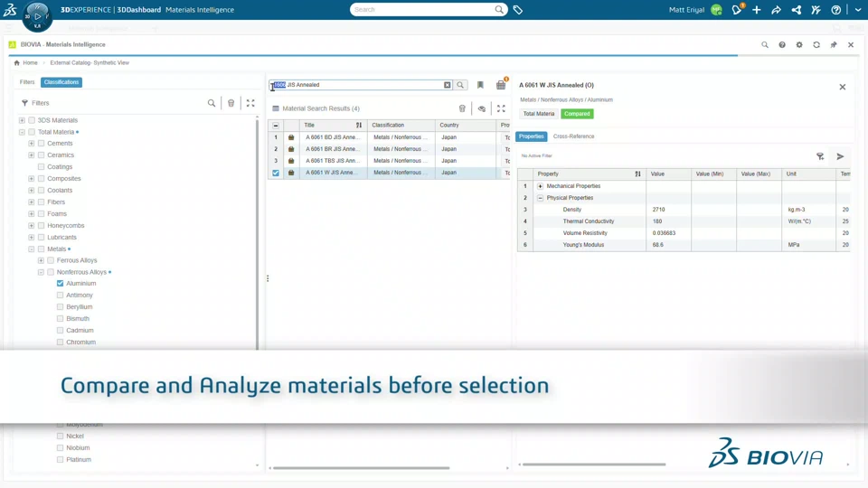Open the social network icon in top bar
The width and height of the screenshot is (868, 488).
point(796,9)
